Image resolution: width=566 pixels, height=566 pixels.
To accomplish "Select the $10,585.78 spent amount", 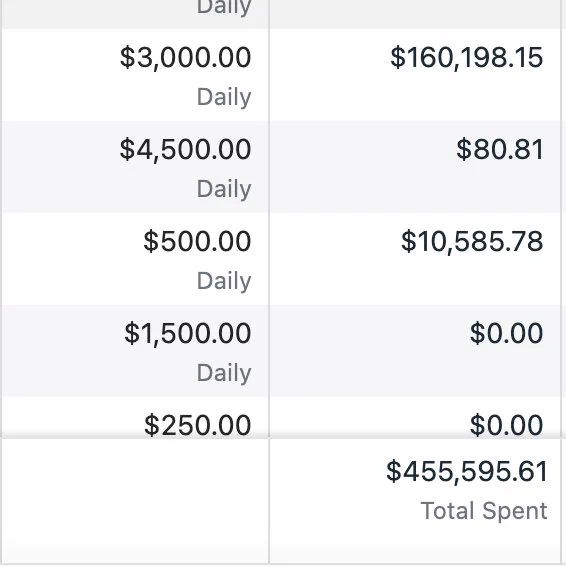I will pyautogui.click(x=472, y=241).
